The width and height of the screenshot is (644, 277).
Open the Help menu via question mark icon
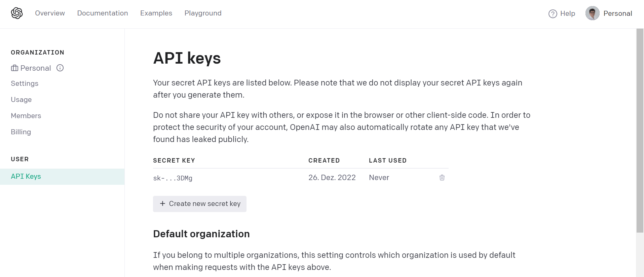point(553,13)
